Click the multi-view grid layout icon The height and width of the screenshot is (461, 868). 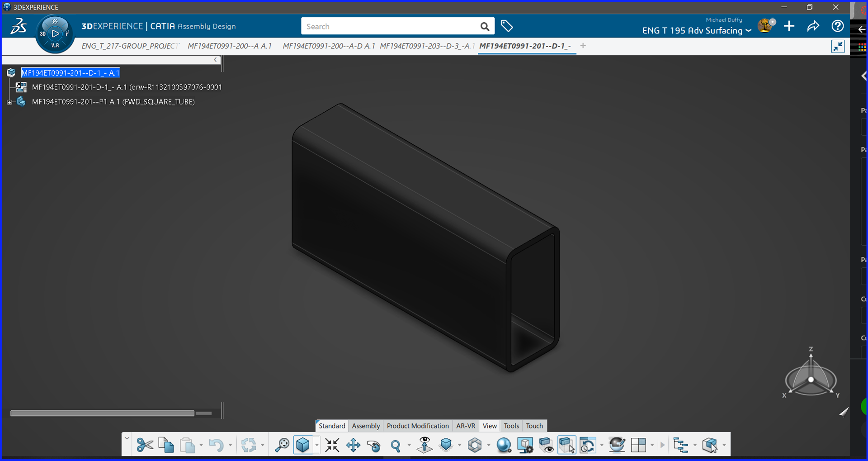pyautogui.click(x=638, y=445)
